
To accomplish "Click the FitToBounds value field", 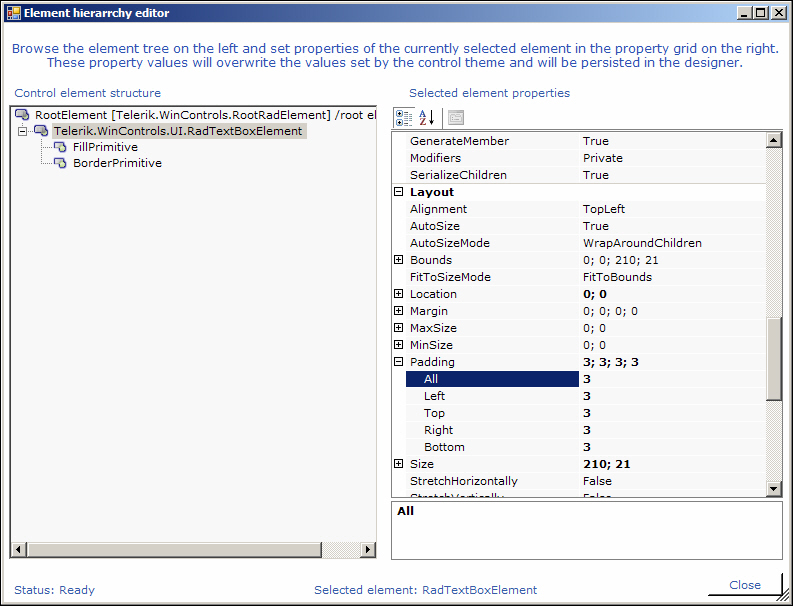I will (x=673, y=277).
